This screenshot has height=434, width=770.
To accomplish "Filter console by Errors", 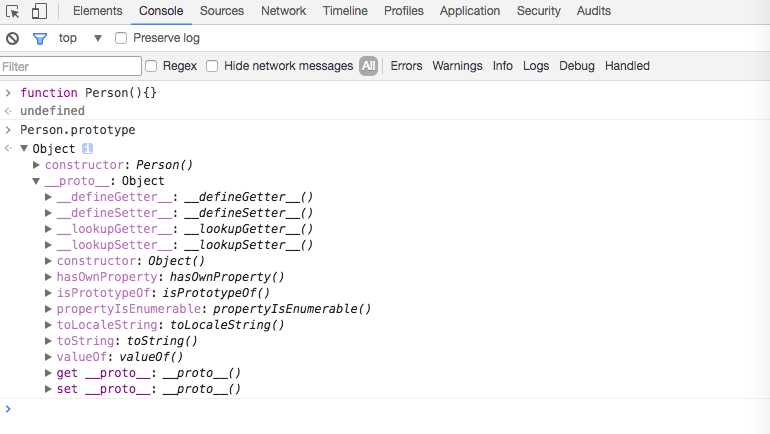I will [406, 66].
